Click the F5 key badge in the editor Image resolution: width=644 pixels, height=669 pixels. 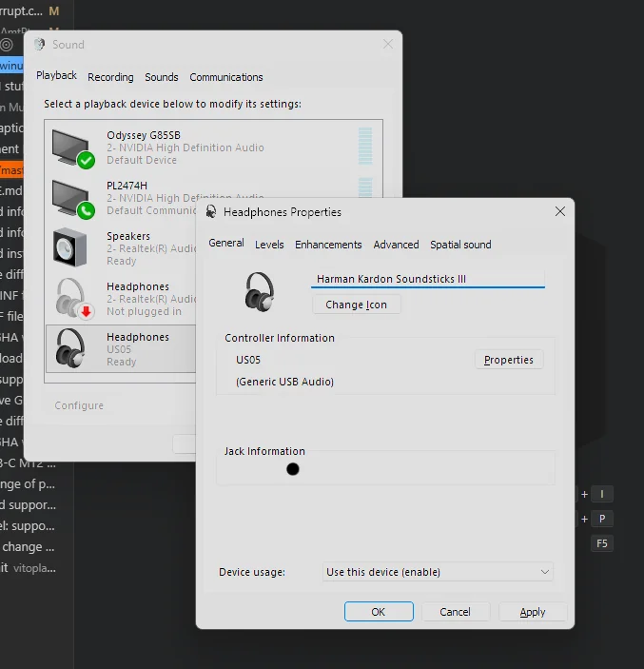click(x=602, y=543)
